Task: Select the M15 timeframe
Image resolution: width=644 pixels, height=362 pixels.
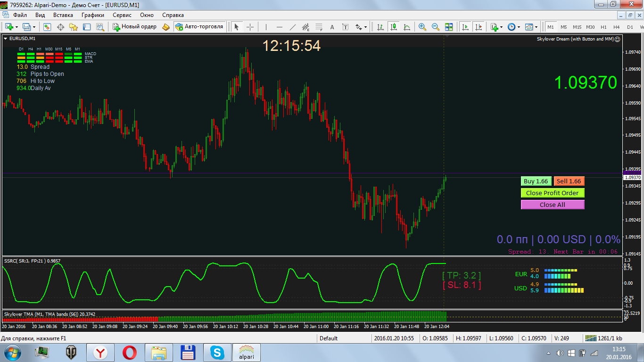Action: [x=577, y=27]
